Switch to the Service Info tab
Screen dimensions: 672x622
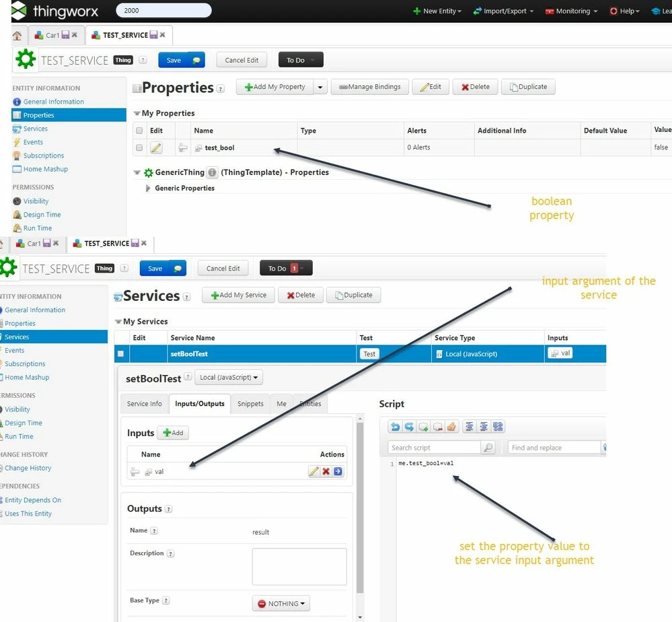[x=145, y=404]
